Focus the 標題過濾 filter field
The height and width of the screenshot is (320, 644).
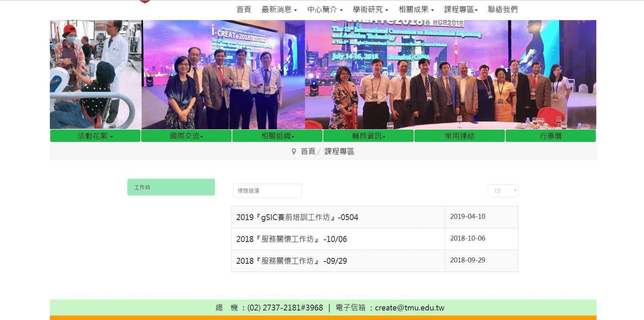coord(267,191)
